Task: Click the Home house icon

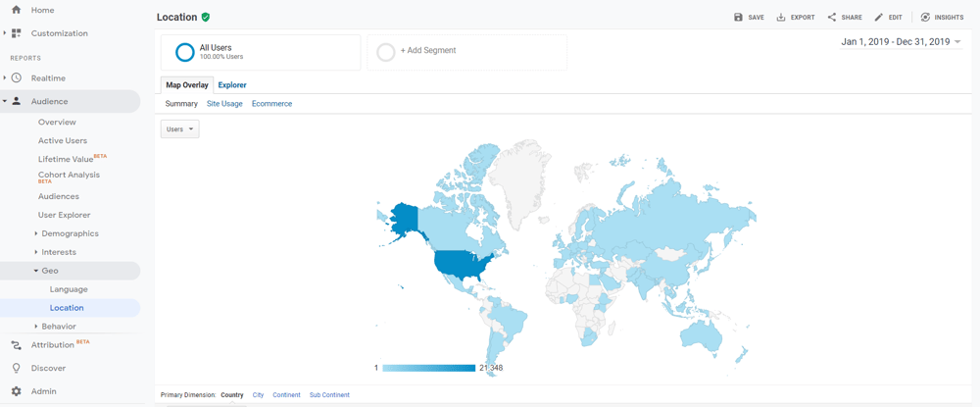Action: (x=17, y=10)
